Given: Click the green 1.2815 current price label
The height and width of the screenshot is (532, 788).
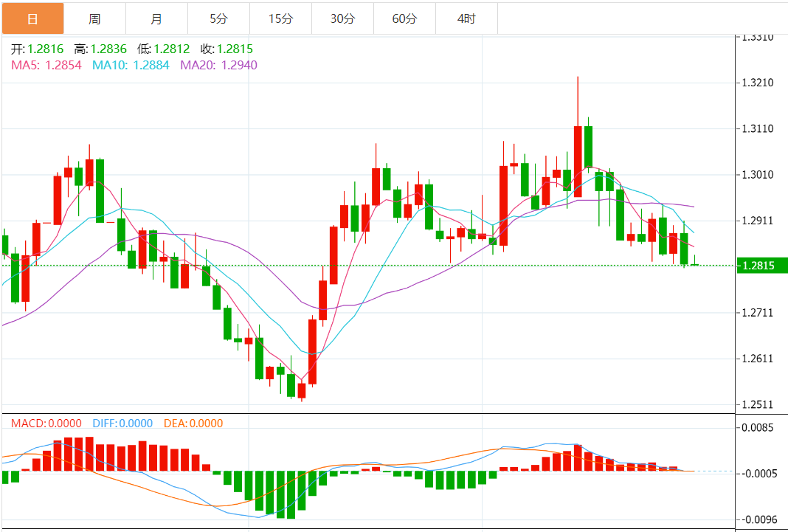Looking at the screenshot, I should (762, 266).
